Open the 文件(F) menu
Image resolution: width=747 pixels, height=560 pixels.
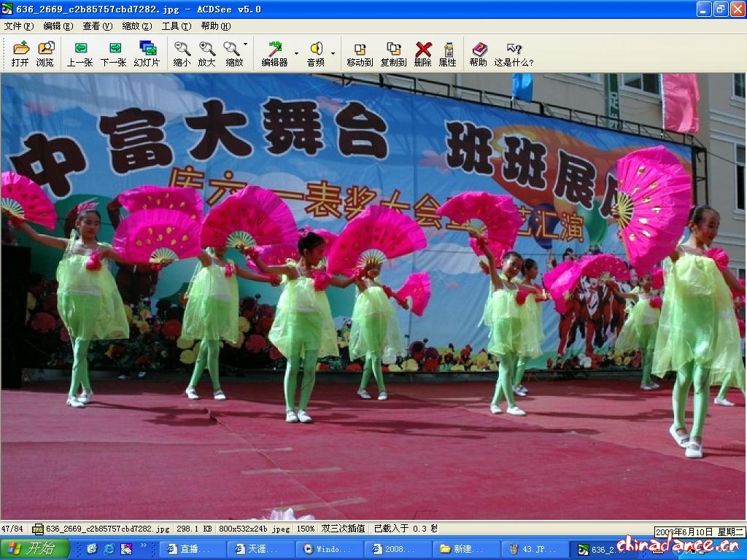point(18,26)
